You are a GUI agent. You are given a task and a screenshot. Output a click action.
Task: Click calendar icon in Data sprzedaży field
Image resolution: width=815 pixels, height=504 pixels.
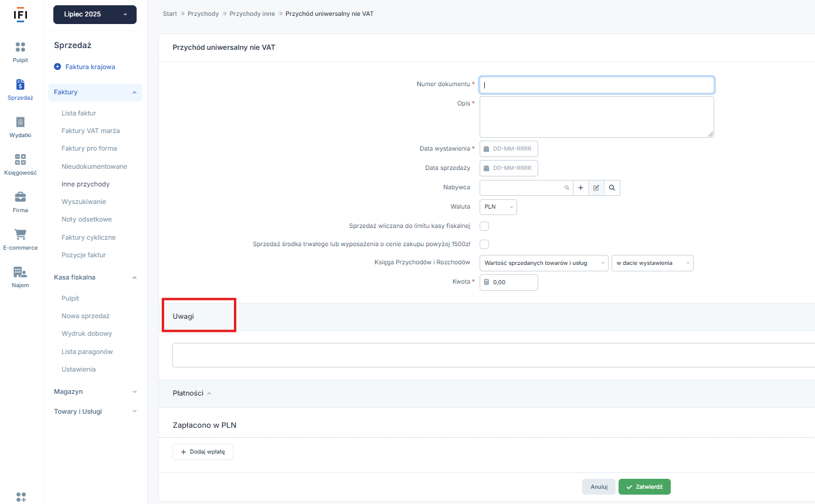tap(486, 168)
